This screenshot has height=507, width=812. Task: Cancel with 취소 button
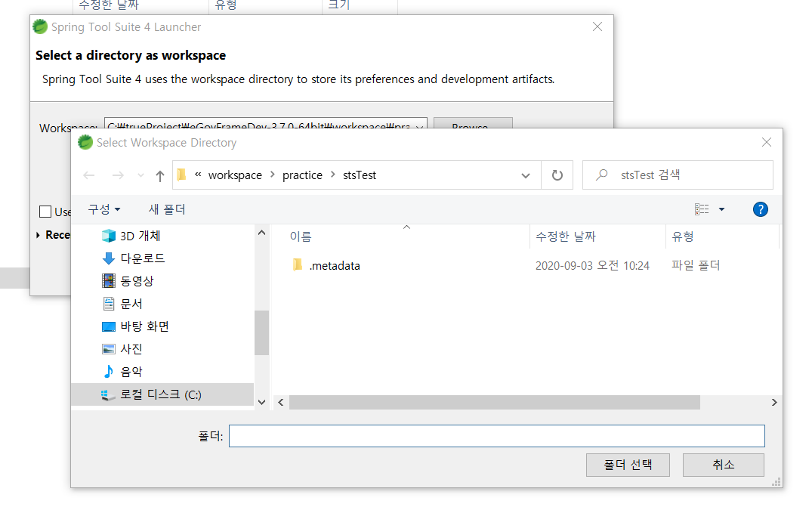(724, 465)
